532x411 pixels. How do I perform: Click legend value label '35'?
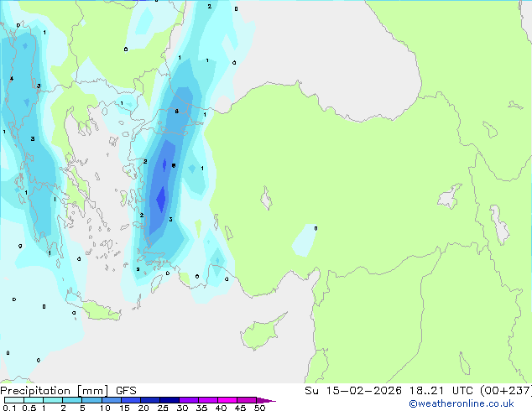[x=201, y=408]
